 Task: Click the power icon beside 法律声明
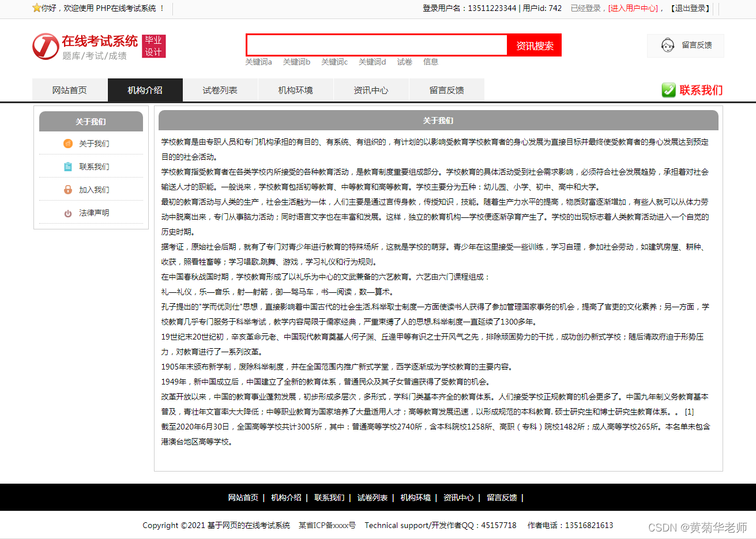coord(67,212)
